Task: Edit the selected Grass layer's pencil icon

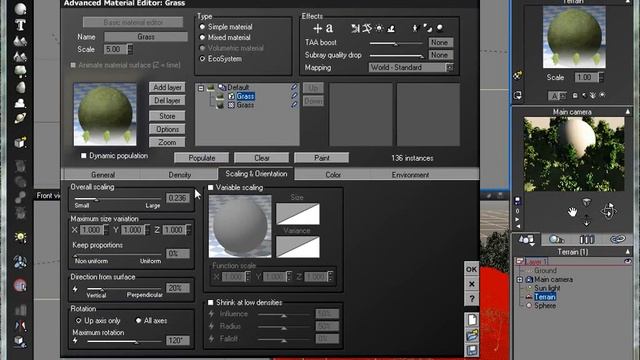Action: point(294,96)
